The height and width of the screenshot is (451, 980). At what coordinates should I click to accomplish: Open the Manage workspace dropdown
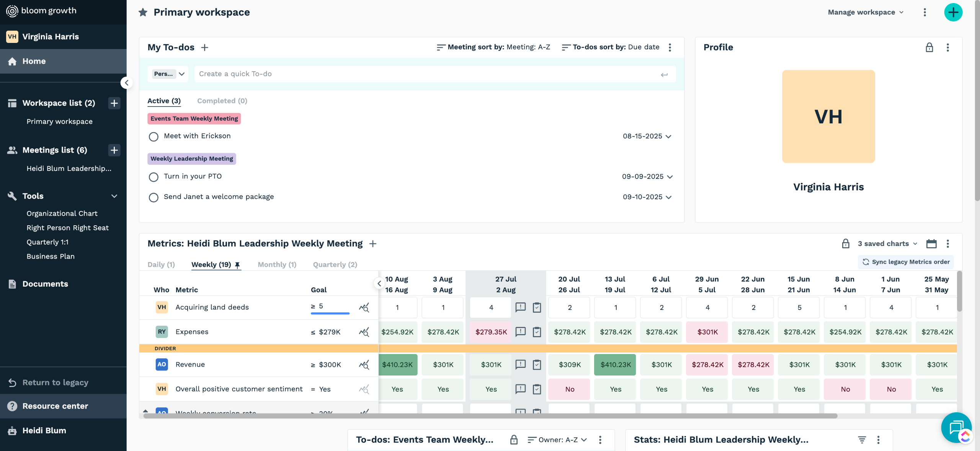tap(866, 12)
